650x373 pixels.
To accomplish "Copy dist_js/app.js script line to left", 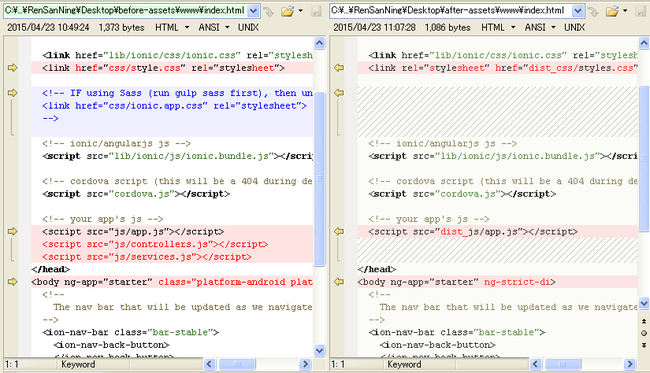I will coord(339,231).
